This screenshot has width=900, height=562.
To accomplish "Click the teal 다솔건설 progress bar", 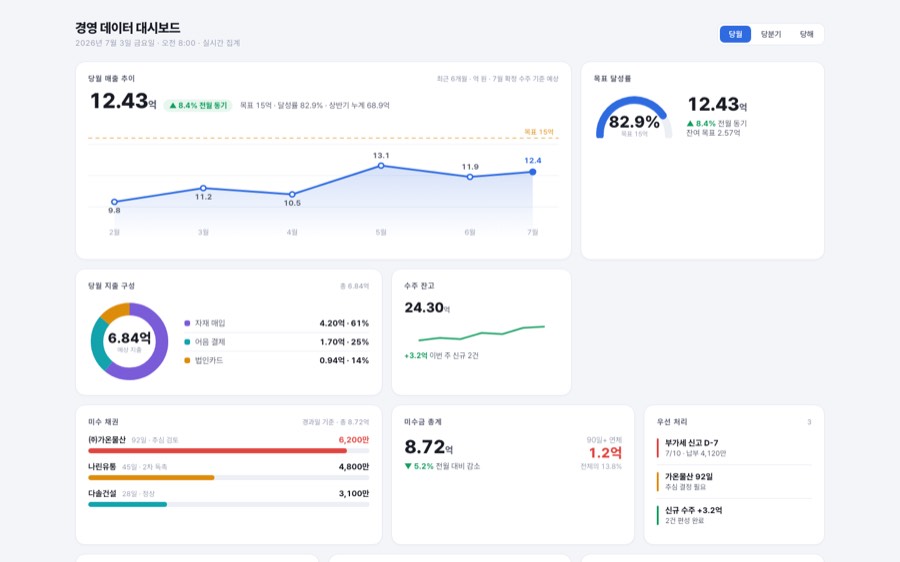I will 127,505.
